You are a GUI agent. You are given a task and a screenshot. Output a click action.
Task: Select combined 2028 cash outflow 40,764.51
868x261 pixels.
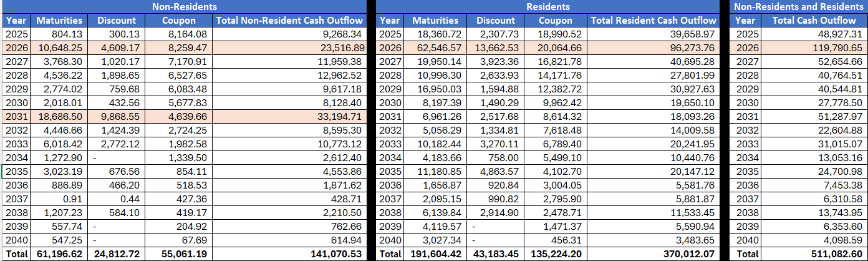click(x=813, y=75)
